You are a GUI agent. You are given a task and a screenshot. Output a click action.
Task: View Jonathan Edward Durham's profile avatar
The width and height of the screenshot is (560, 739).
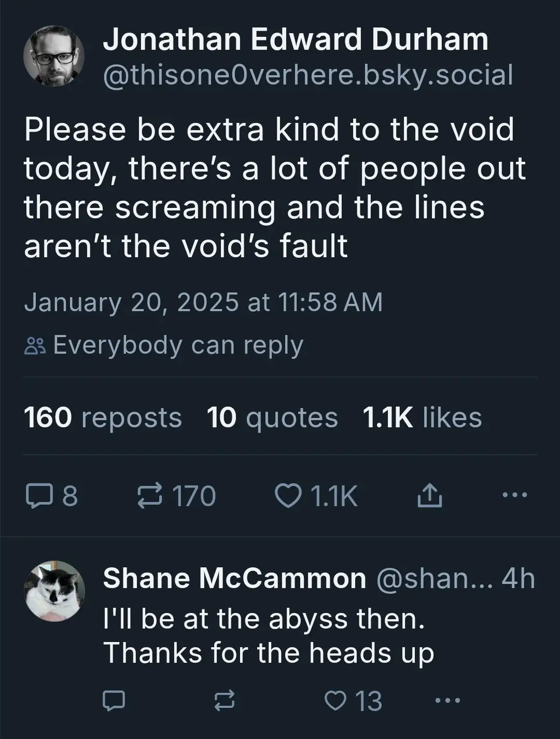(54, 56)
